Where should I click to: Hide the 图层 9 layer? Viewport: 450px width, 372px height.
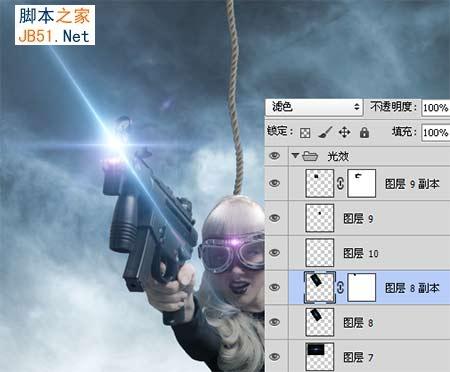(x=275, y=218)
